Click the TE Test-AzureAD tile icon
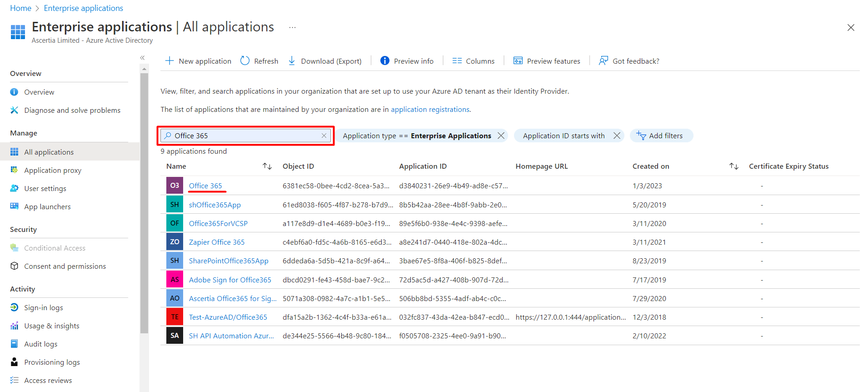The height and width of the screenshot is (392, 868). coord(175,317)
